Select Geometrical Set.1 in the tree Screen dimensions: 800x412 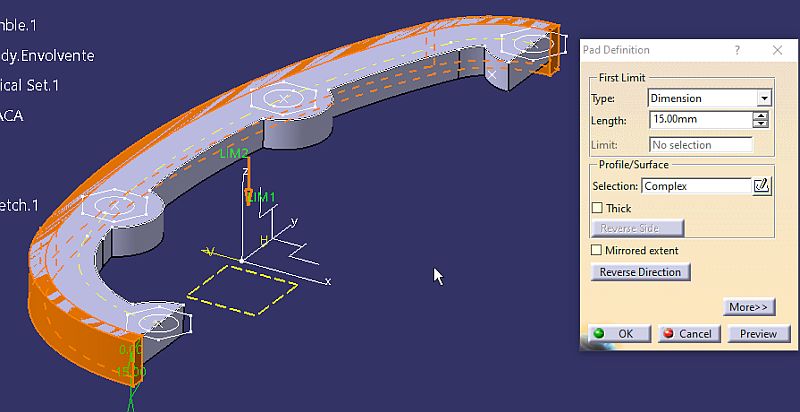tap(30, 85)
